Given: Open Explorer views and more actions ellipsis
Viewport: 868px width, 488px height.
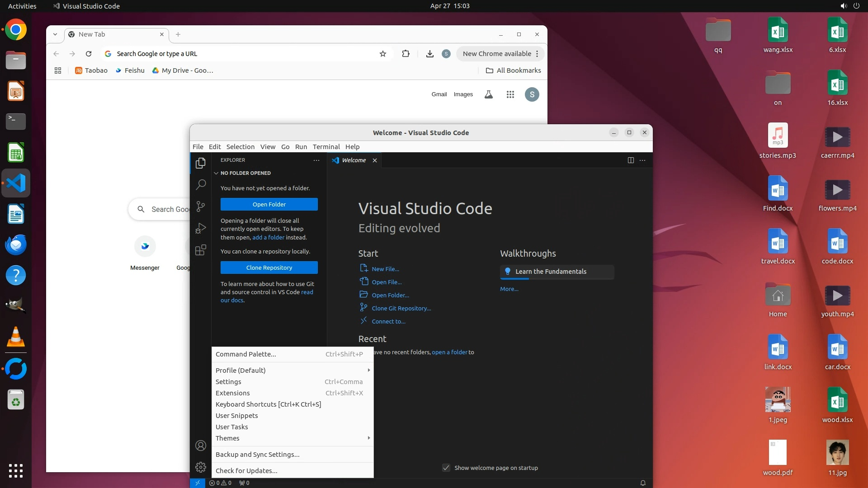Looking at the screenshot, I should (x=316, y=160).
